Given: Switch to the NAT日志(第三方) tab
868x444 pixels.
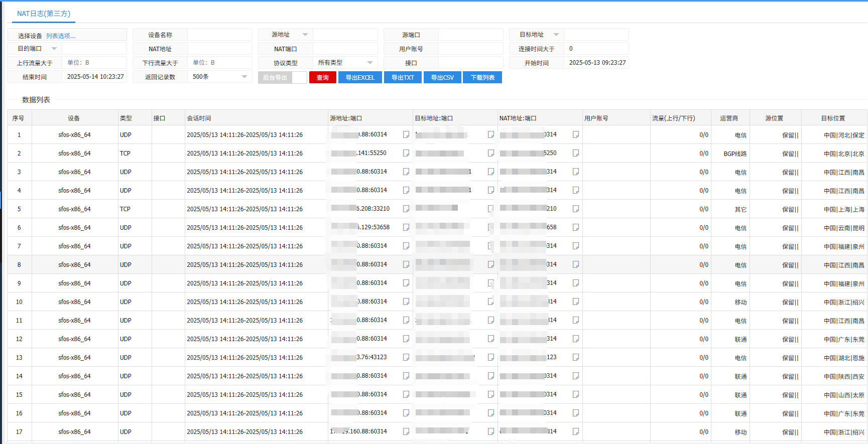Looking at the screenshot, I should [x=44, y=14].
